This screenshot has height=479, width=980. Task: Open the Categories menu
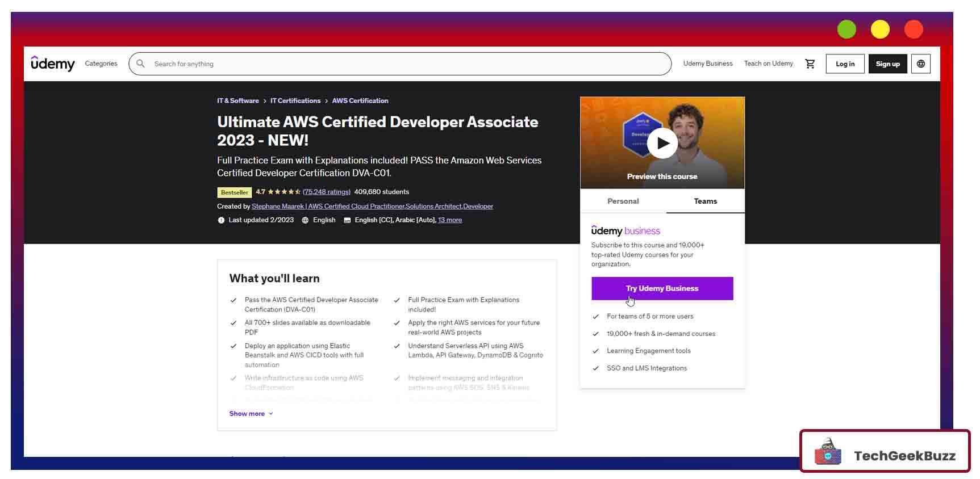click(x=101, y=64)
